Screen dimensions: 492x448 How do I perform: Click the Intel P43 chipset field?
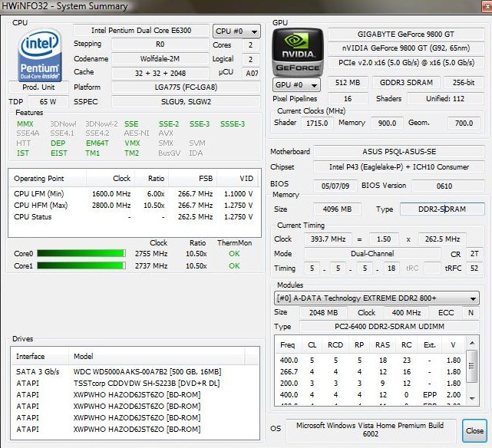pos(399,166)
